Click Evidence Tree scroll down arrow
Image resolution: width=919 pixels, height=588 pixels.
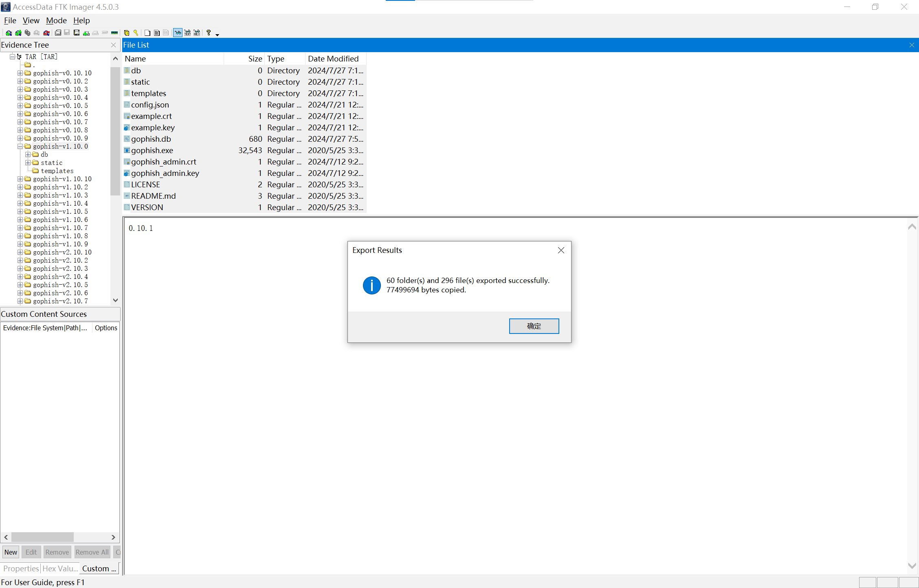115,300
